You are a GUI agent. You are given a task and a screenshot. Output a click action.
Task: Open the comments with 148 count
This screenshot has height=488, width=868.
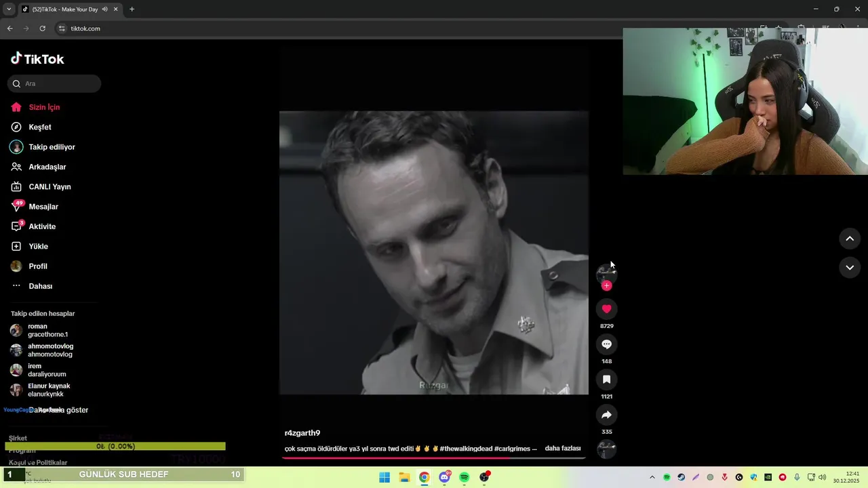606,344
